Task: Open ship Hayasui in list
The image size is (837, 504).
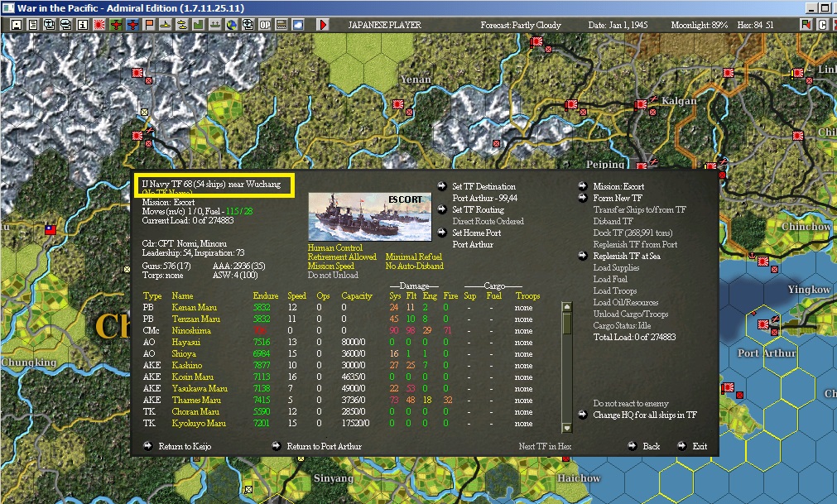Action: 185,342
